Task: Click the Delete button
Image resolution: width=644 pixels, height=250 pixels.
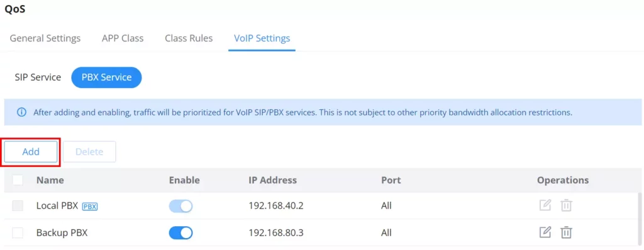Action: click(x=89, y=152)
